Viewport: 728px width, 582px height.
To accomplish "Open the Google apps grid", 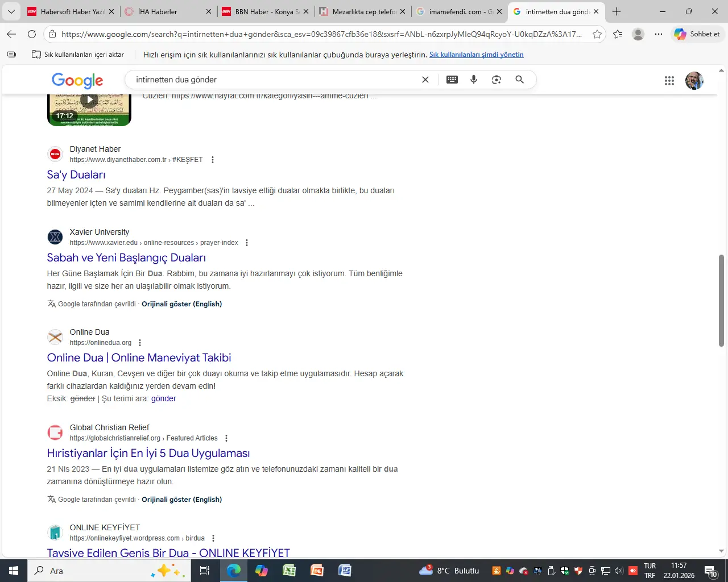I will coord(669,81).
